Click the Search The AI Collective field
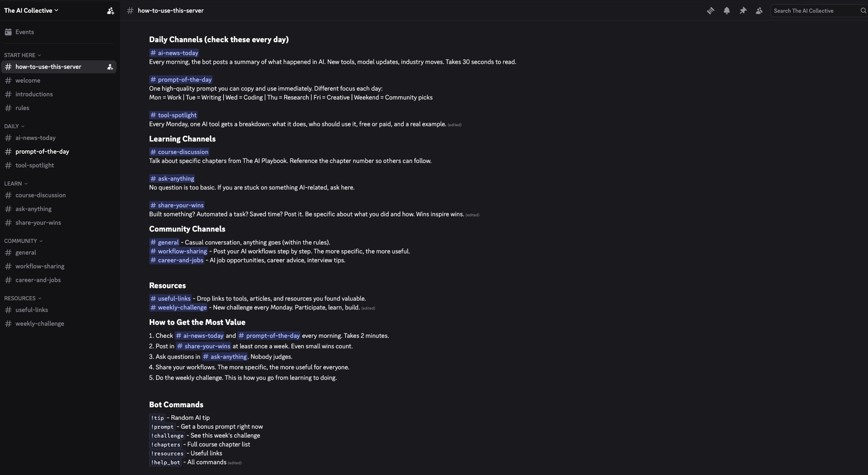868x475 pixels. pyautogui.click(x=815, y=11)
